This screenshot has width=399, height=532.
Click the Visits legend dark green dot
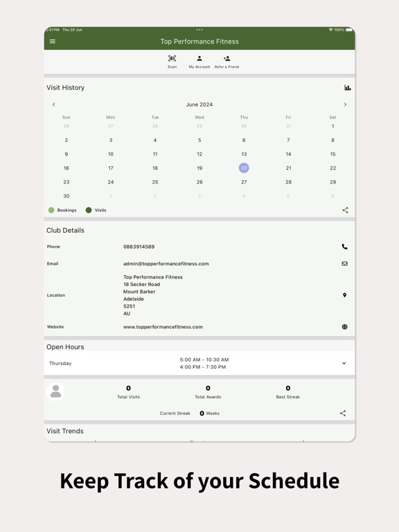pyautogui.click(x=89, y=210)
